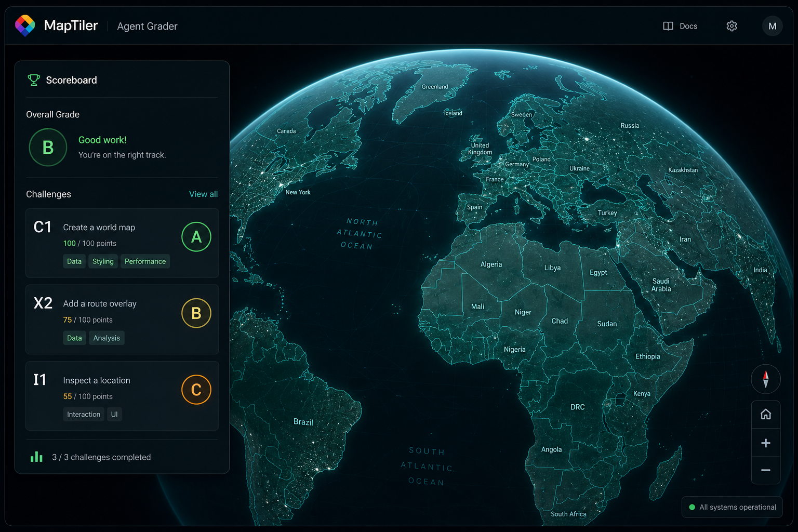Click the grade A badge for C1
The width and height of the screenshot is (798, 532).
(x=196, y=237)
